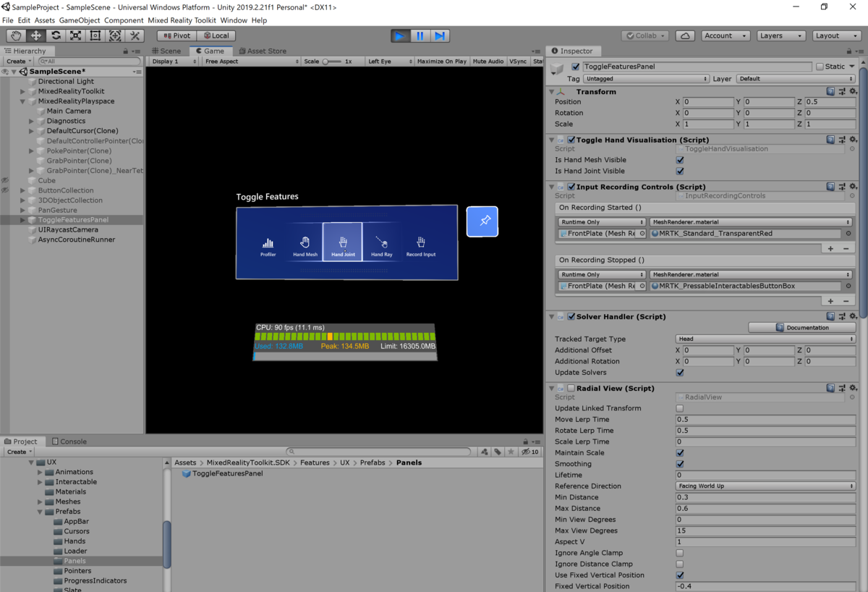Open the Mixed Reality Toolkit menu
Viewport: 868px width, 592px height.
(x=182, y=20)
